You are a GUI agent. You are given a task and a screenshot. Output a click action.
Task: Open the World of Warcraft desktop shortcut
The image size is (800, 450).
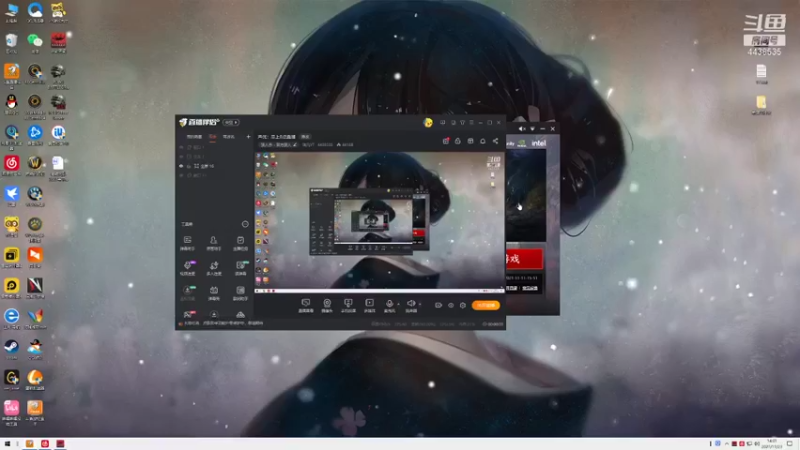[35, 165]
